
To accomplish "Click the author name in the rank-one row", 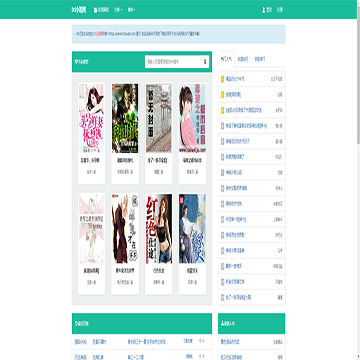I will coord(277,79).
